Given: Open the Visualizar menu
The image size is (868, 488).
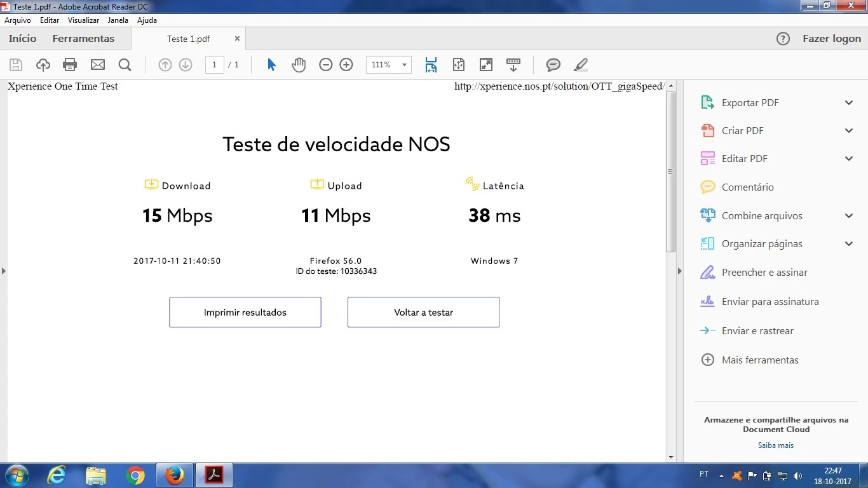Looking at the screenshot, I should tap(84, 20).
